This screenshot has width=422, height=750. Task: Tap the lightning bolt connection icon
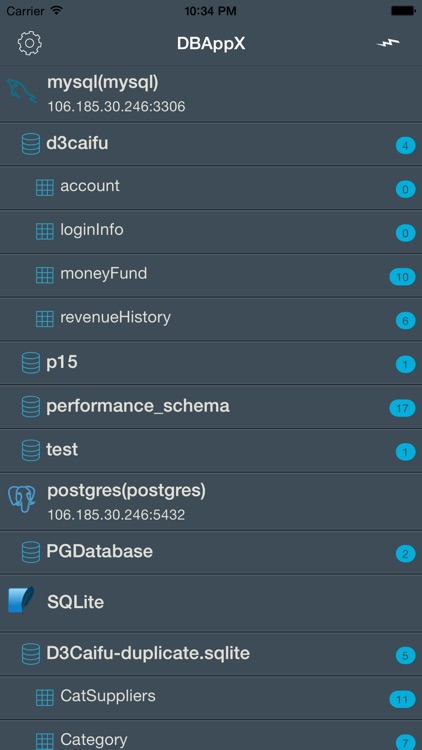tap(388, 43)
